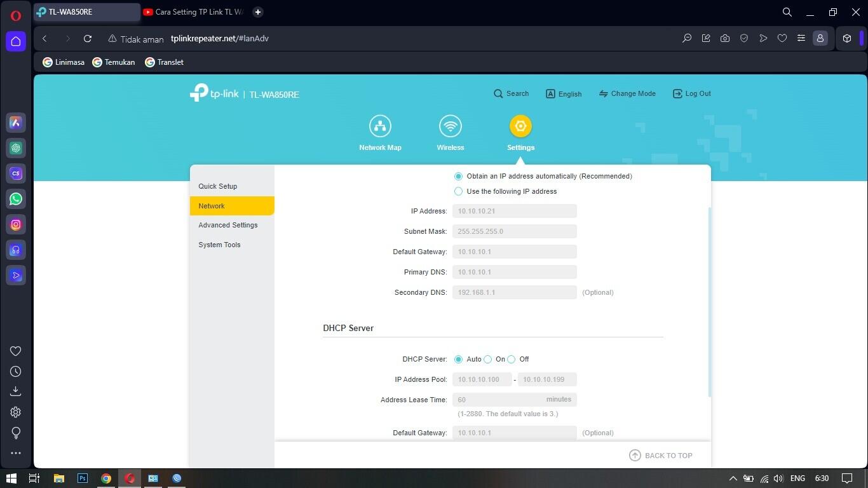
Task: Open the English language selector
Action: point(564,93)
